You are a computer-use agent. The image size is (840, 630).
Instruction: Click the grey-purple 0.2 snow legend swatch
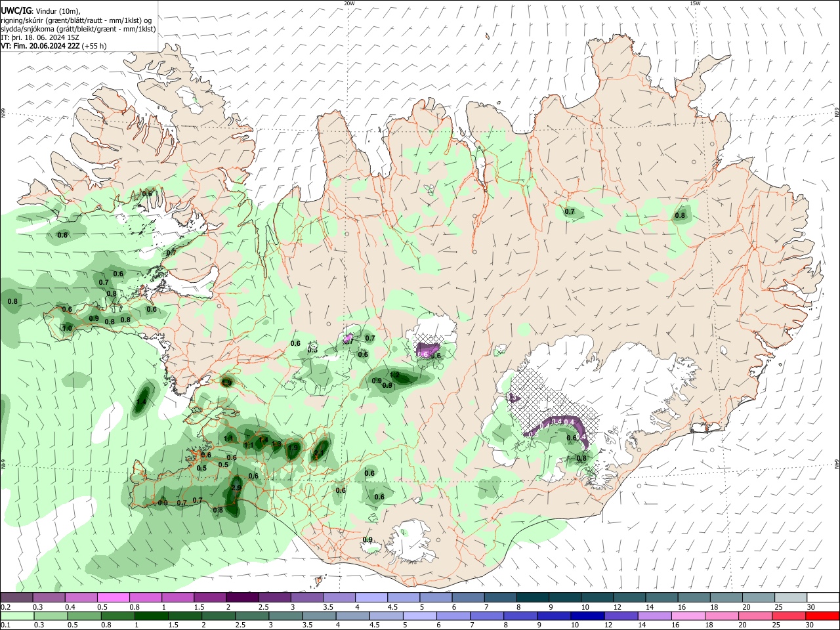(16, 597)
